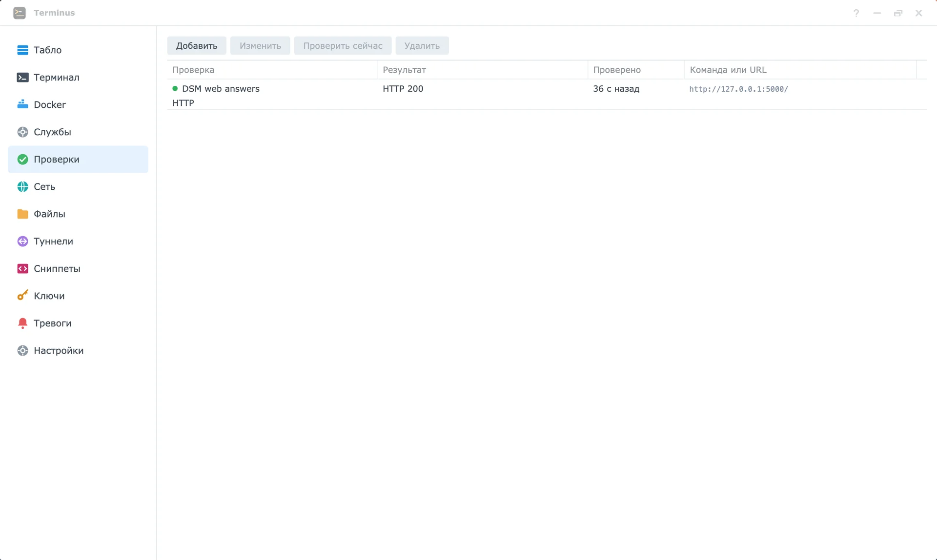
Task: Open the Настройки section label
Action: [59, 350]
